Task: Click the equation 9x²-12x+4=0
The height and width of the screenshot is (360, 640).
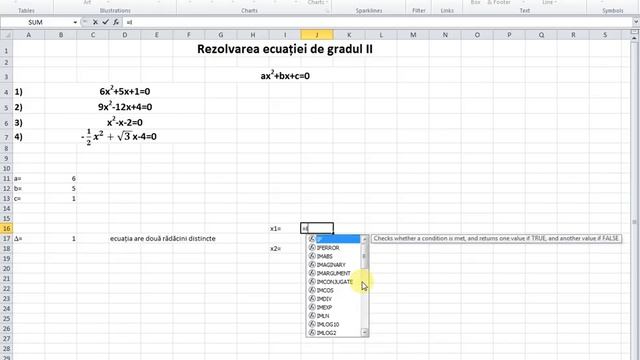Action: (125, 107)
